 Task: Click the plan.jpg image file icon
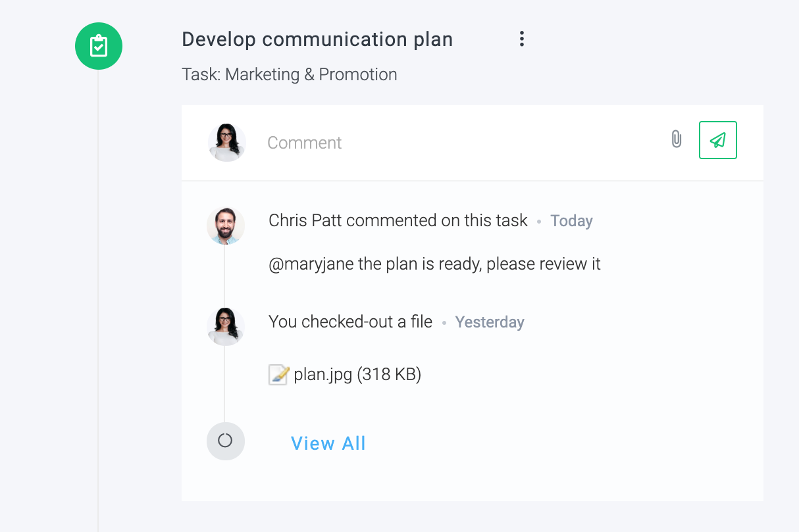pyautogui.click(x=279, y=375)
